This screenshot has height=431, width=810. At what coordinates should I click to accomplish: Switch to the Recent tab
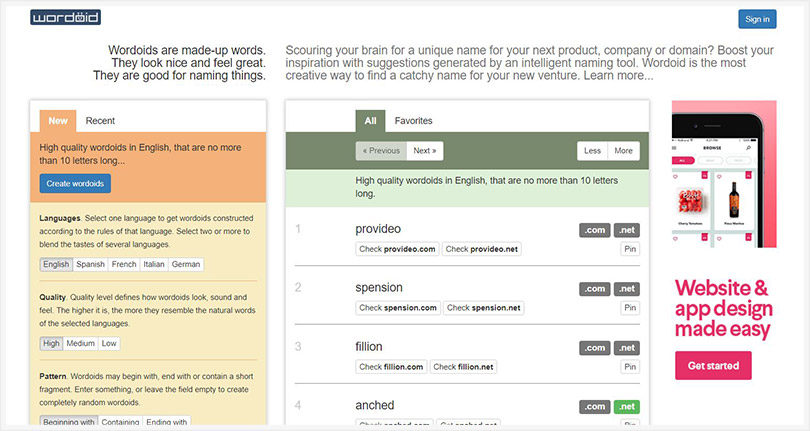tap(100, 120)
